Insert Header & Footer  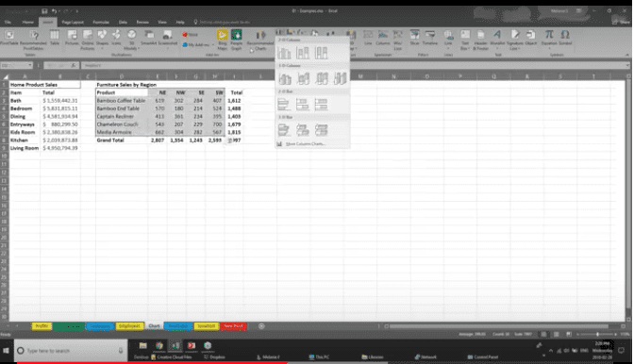click(x=481, y=40)
